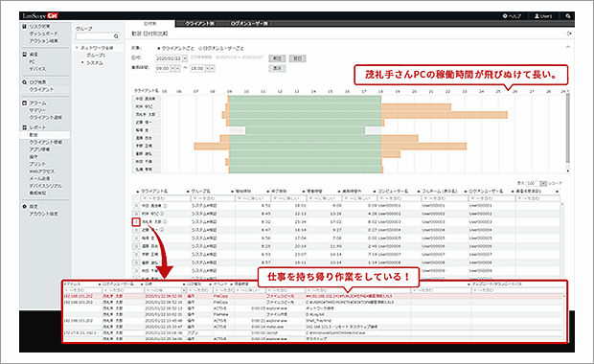594x364 pixels.
Task: Click the LanScope Cat logo
Action: point(40,16)
